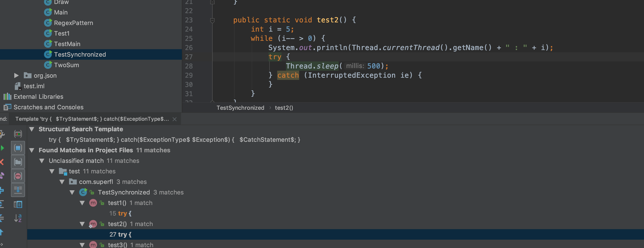Collapse the test1() match node
Screen dimensions: 644x248
point(82,203)
